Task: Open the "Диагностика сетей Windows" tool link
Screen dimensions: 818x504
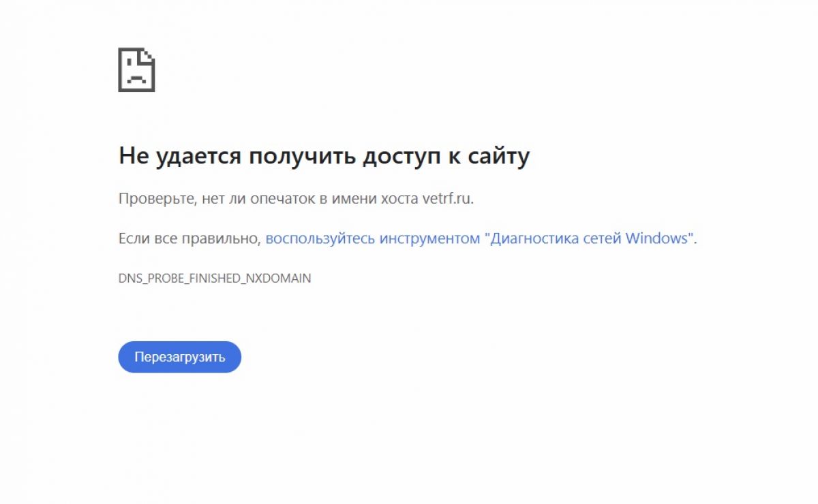Action: (x=480, y=239)
